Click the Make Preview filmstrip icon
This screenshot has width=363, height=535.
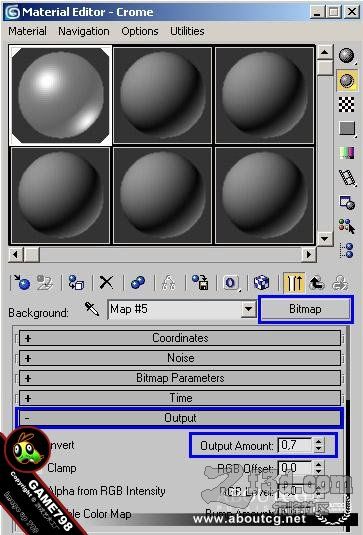[x=347, y=177]
